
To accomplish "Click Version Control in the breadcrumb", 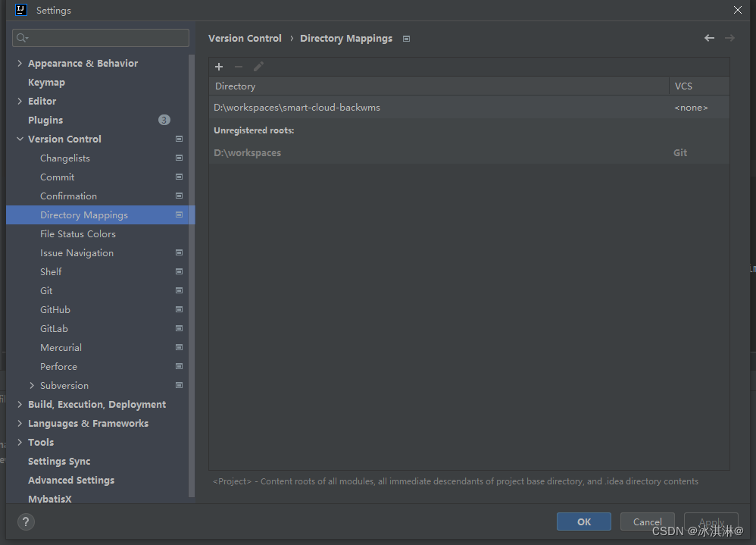I will point(245,38).
